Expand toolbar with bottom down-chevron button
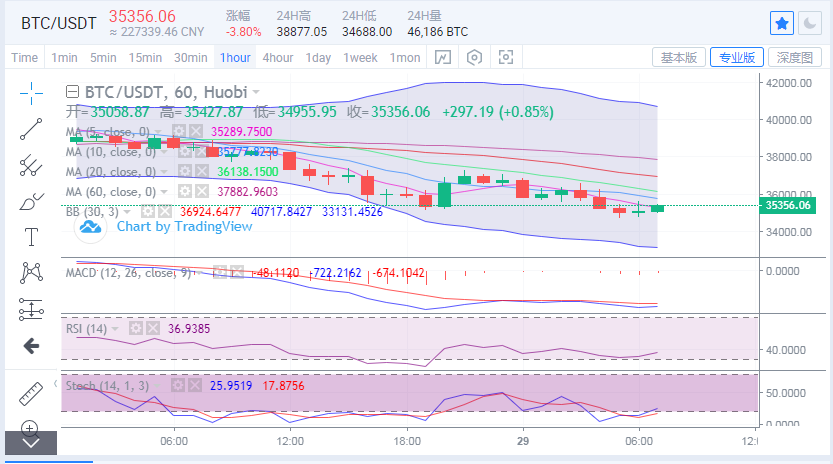833x464 pixels. (31, 443)
